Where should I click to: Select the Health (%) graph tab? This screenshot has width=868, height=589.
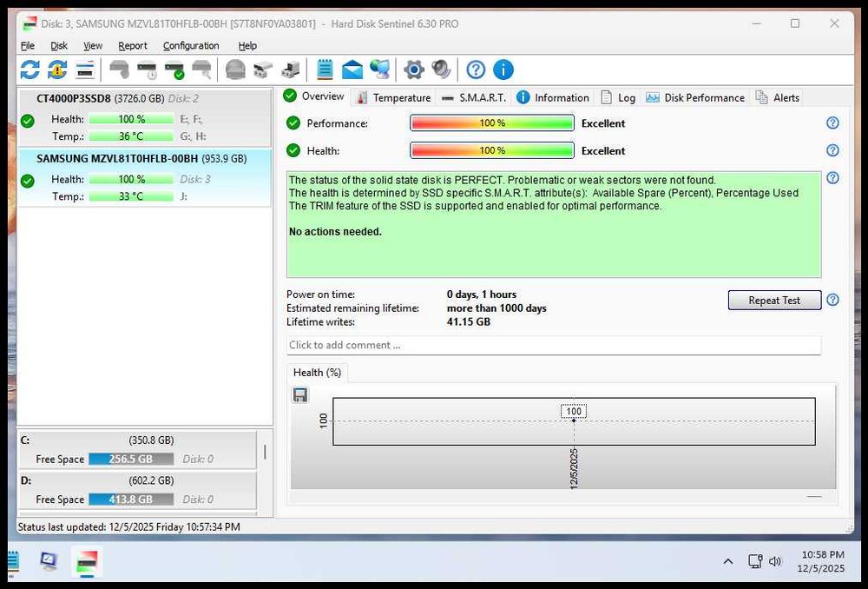pos(317,373)
